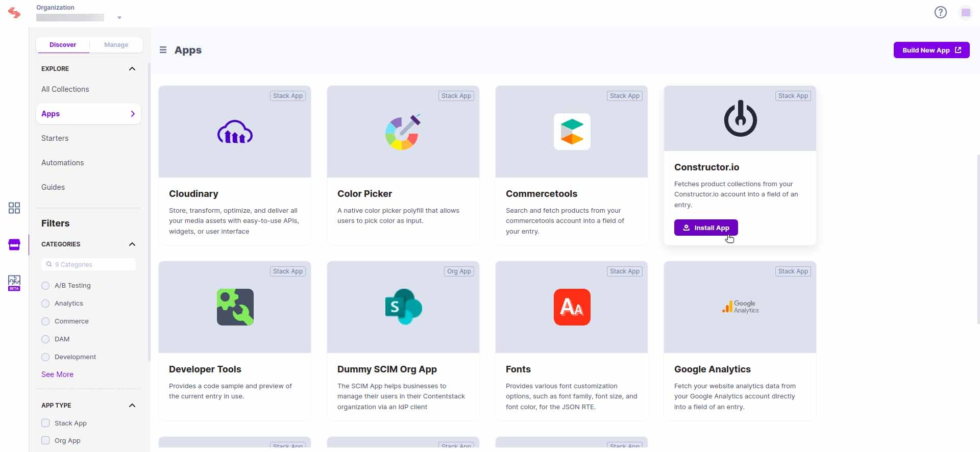Click the Fonts red Aa logo

(x=572, y=307)
